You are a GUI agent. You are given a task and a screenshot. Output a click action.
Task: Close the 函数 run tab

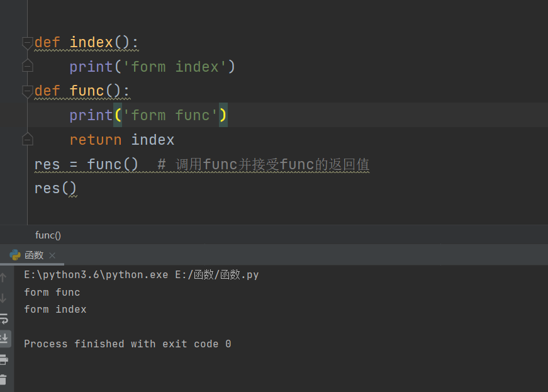(x=52, y=255)
